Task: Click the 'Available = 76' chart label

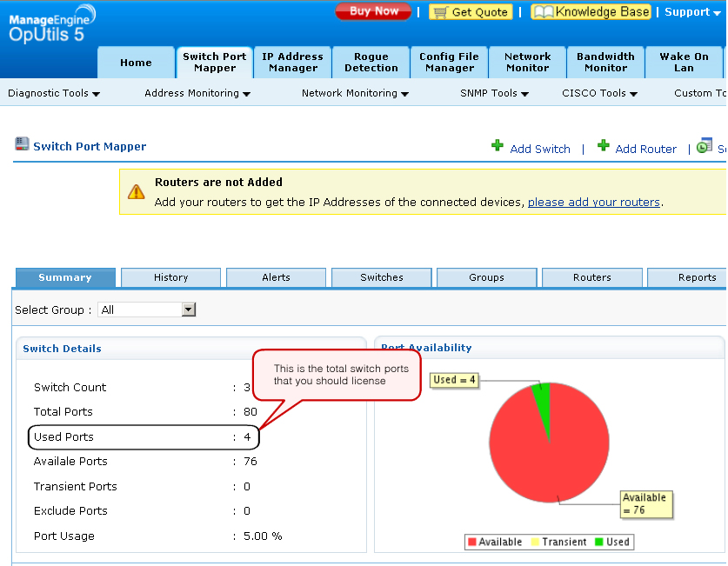Action: [x=646, y=503]
